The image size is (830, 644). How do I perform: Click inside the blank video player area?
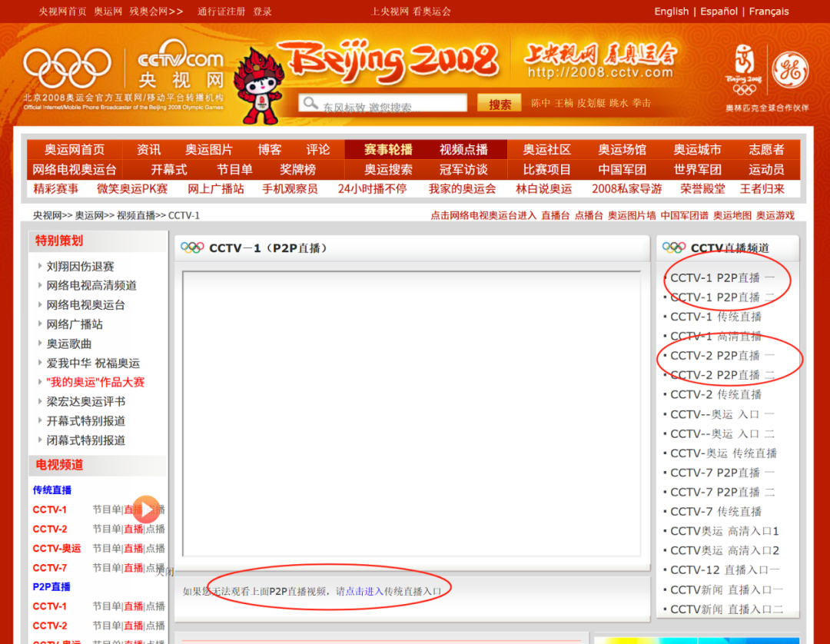click(x=411, y=413)
